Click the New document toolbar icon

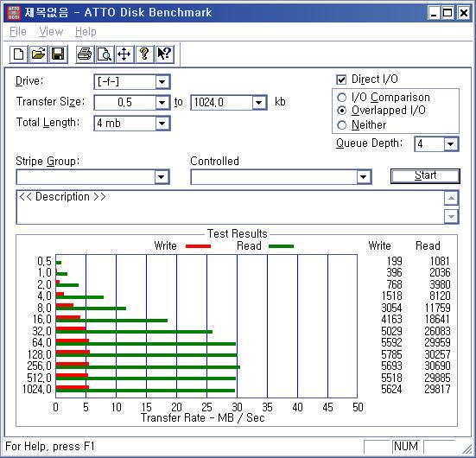18,54
